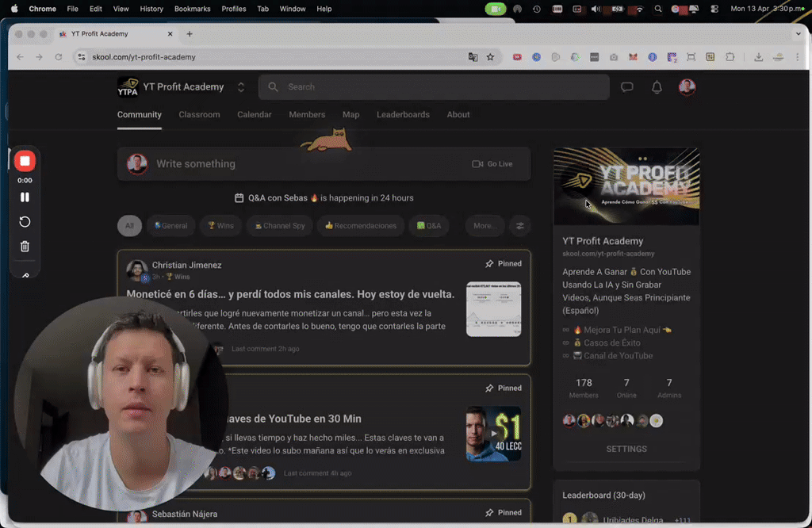This screenshot has height=528, width=812.
Task: Open the SETTINGS button in sidebar
Action: click(626, 449)
